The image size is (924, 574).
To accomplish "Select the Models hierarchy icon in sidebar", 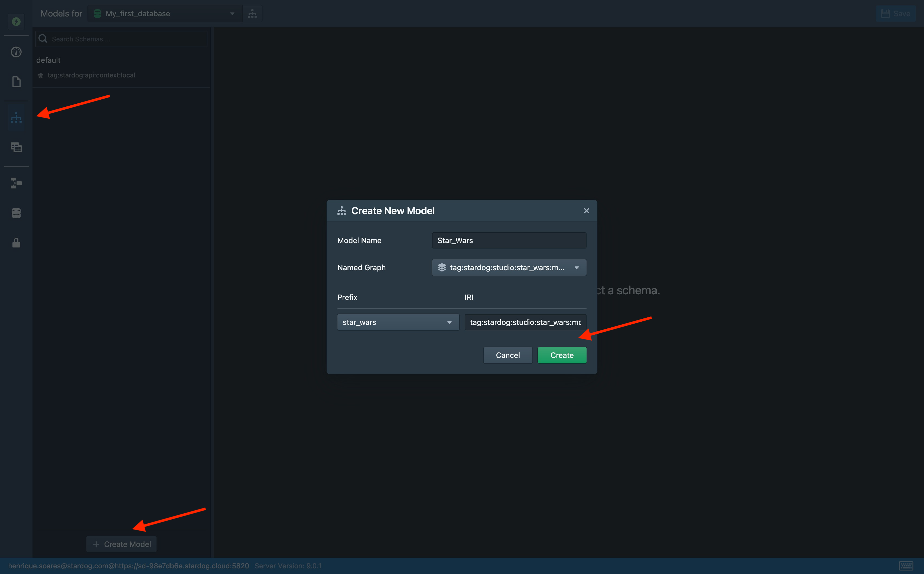I will 16,118.
